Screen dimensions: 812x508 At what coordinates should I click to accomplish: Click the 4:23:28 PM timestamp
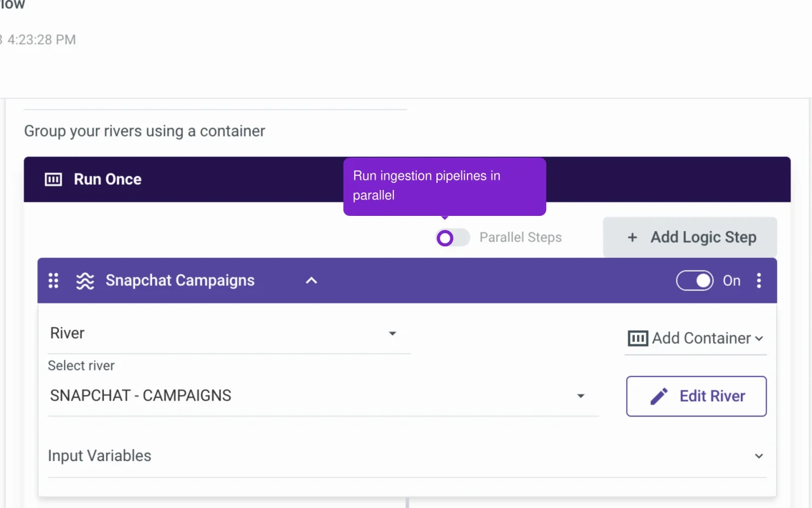click(42, 39)
